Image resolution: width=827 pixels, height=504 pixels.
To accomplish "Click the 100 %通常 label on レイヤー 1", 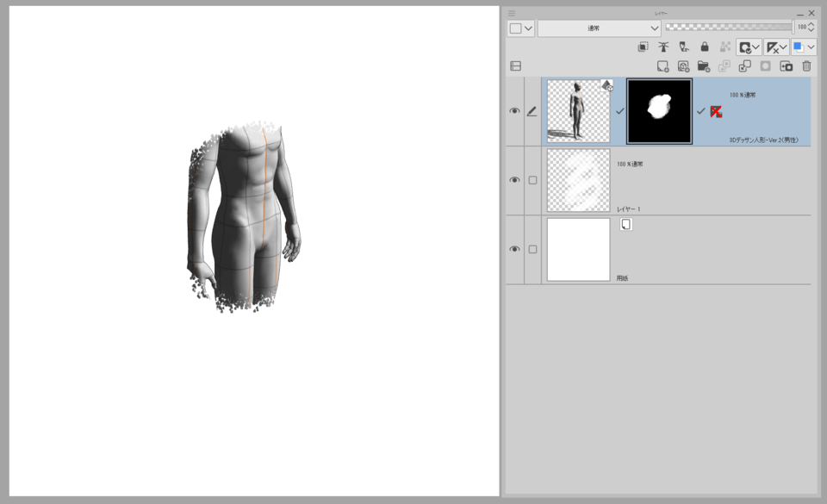I will (x=630, y=164).
